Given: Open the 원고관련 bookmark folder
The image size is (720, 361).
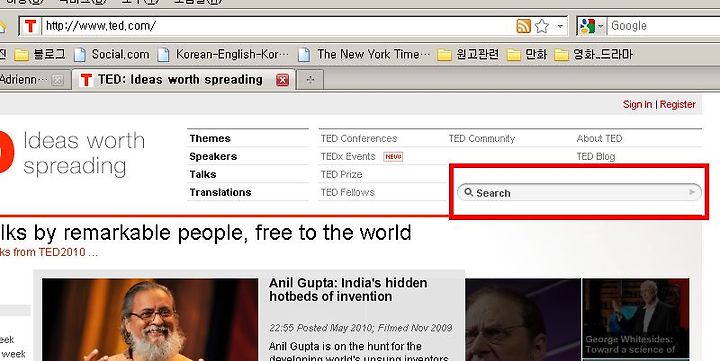Looking at the screenshot, I should click(x=467, y=55).
